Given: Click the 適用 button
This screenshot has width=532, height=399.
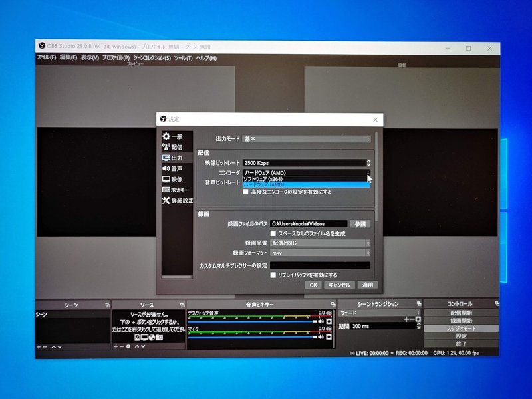Looking at the screenshot, I should tap(368, 285).
